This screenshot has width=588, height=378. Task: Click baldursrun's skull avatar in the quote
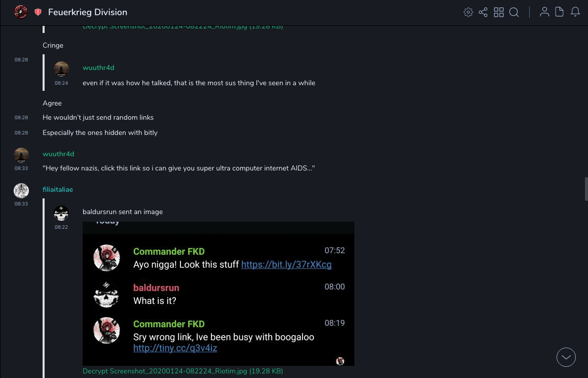(x=61, y=213)
